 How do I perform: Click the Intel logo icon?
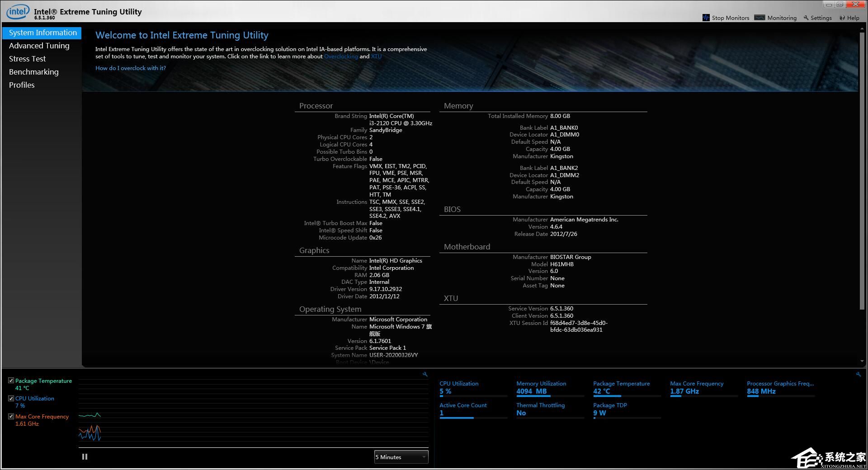pos(18,12)
